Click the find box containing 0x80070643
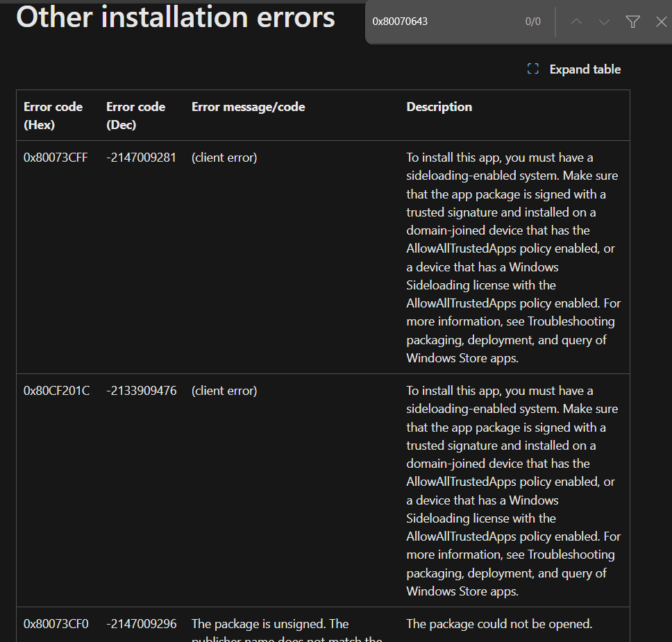This screenshot has height=642, width=672. coord(444,22)
